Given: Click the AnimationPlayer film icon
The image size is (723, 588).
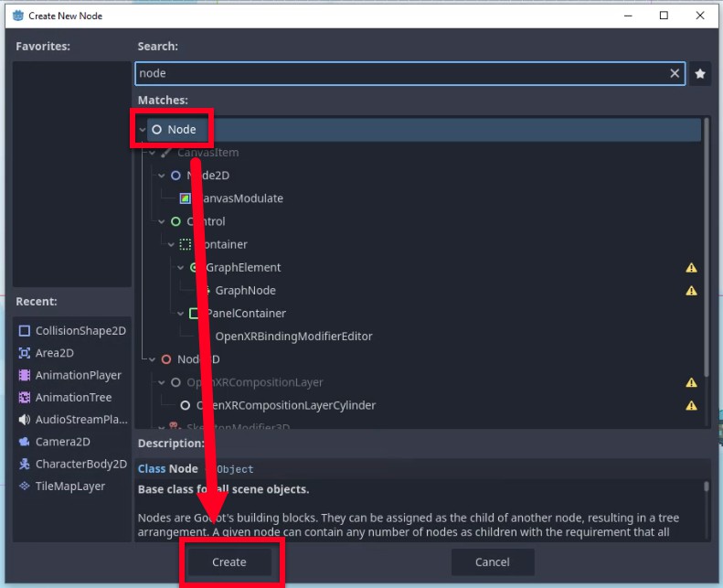Looking at the screenshot, I should coord(25,375).
